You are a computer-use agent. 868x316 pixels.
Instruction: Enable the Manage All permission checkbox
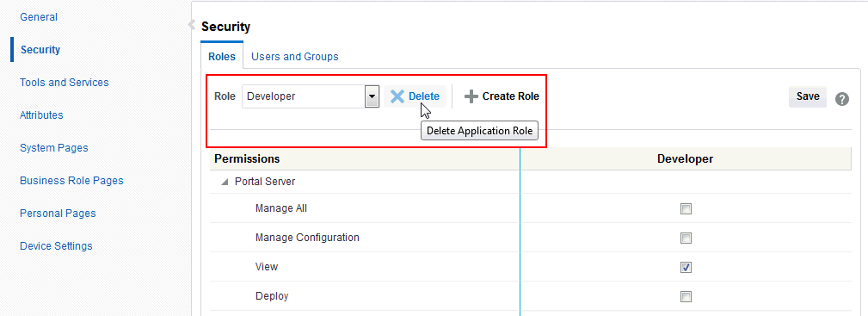click(686, 209)
